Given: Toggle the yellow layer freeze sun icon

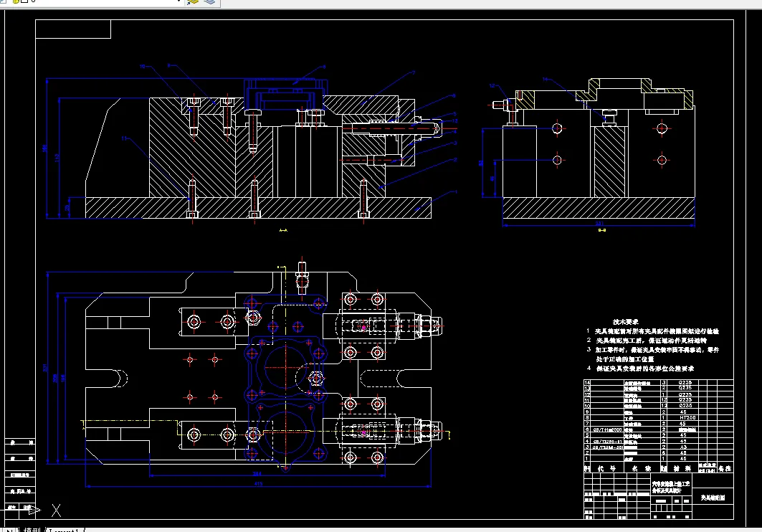Looking at the screenshot, I should click(15, 1).
